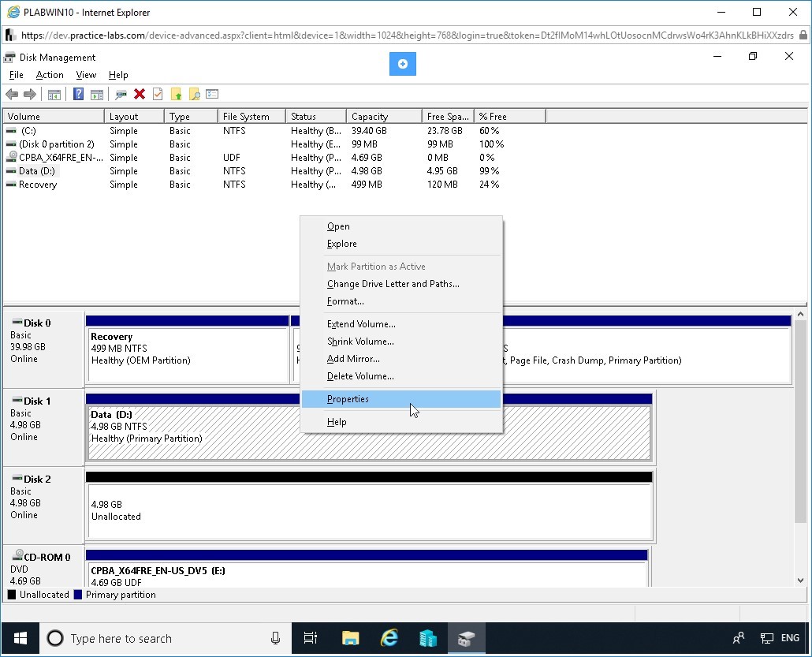
Task: Click the folder with magnifier icon
Action: pos(195,95)
